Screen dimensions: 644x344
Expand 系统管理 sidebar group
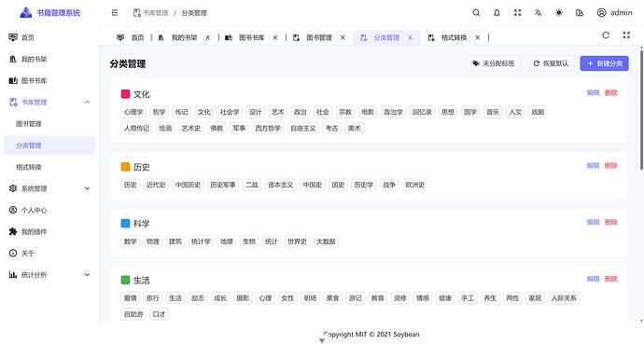pos(49,188)
